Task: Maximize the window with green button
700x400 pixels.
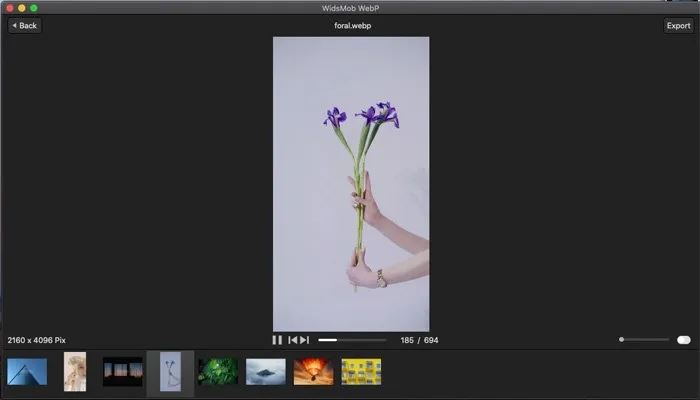Action: tap(33, 8)
